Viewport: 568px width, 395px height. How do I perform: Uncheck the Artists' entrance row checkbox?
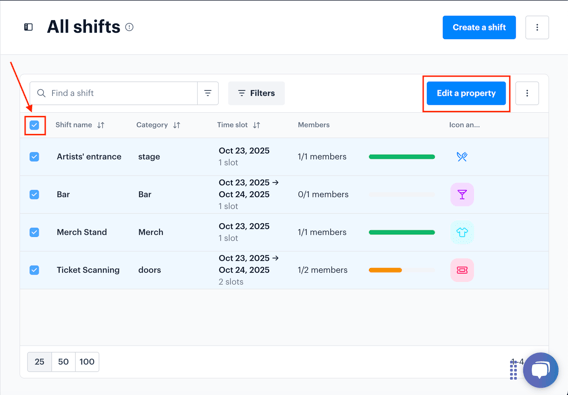point(34,157)
